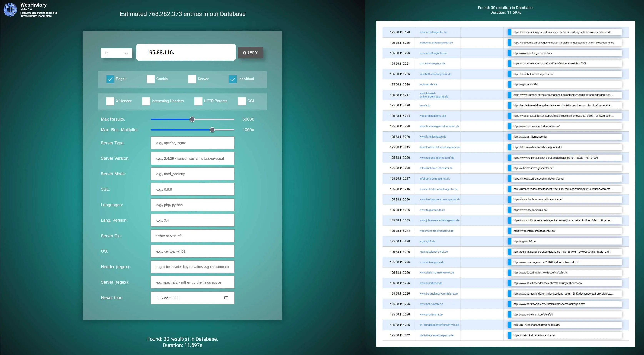Enable the Cookie checkbox filter
This screenshot has height=355, width=644.
coord(150,79)
